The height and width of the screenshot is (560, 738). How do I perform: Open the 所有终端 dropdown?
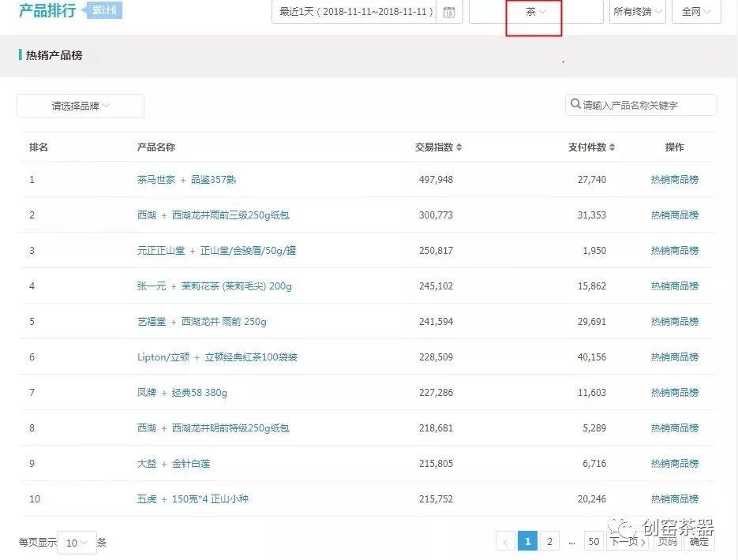point(637,12)
